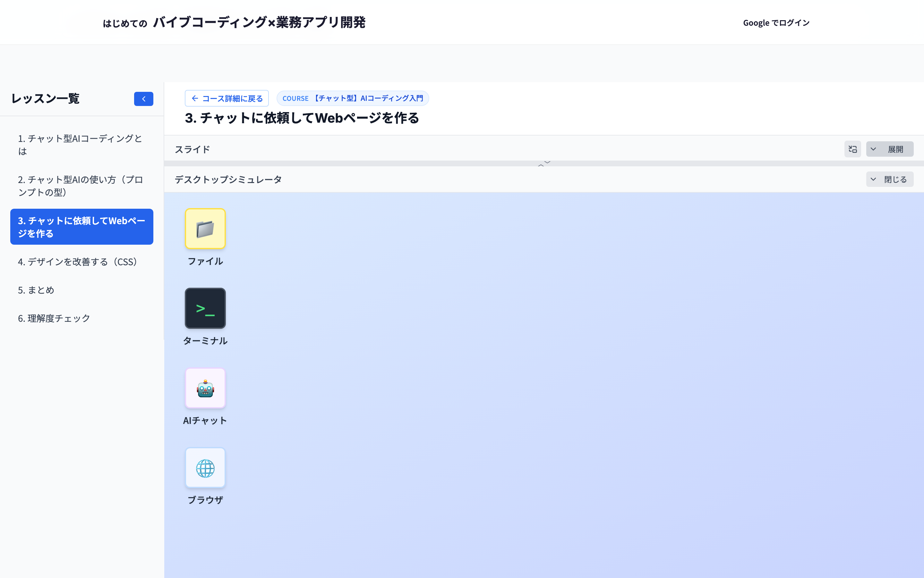Open the ファイル folder icon on simulator desktop
Image resolution: width=924 pixels, height=578 pixels.
click(205, 229)
